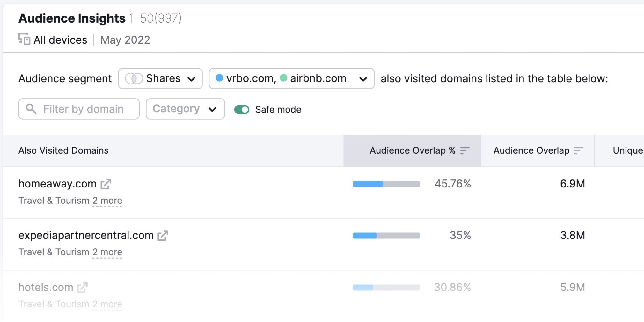Viewport: 644px width, 322px height.
Task: Click Travel & Tourism under homeaway.com
Action: coord(54,201)
